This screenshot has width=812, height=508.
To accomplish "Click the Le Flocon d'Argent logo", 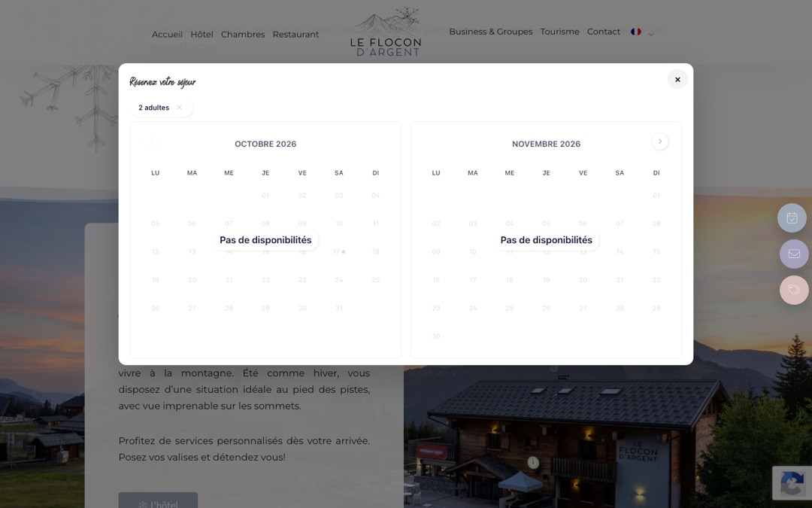I will (x=385, y=32).
